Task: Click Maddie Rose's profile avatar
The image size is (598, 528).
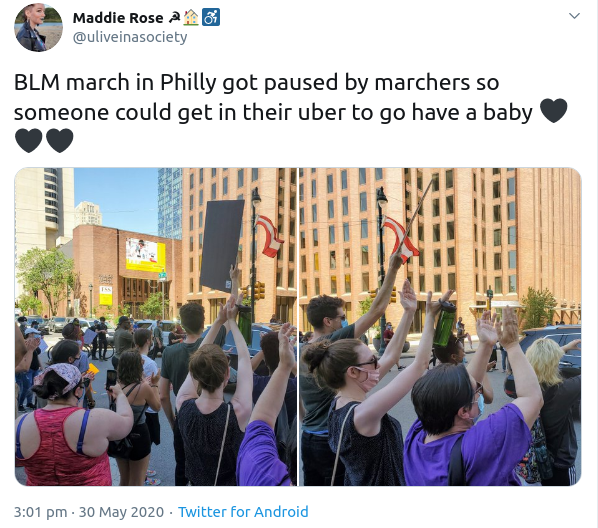Action: coord(39,27)
